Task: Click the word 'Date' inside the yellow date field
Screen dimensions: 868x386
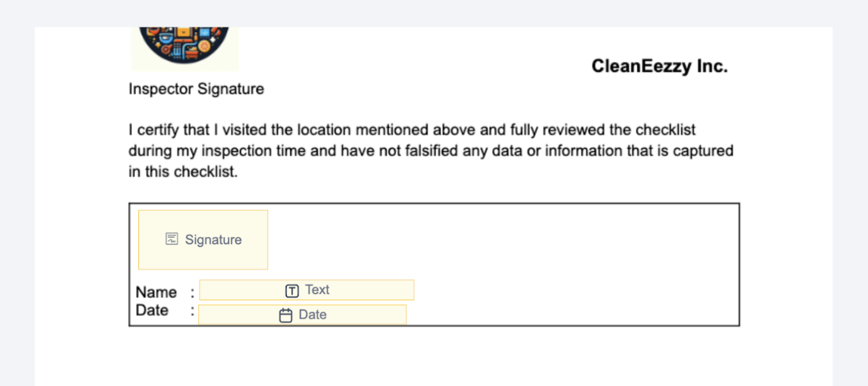Action: pyautogui.click(x=312, y=315)
